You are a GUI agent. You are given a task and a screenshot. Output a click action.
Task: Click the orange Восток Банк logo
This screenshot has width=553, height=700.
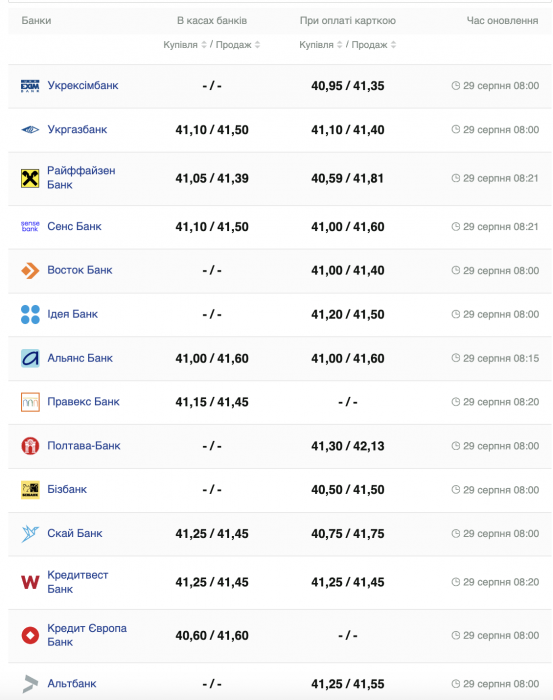(x=30, y=271)
